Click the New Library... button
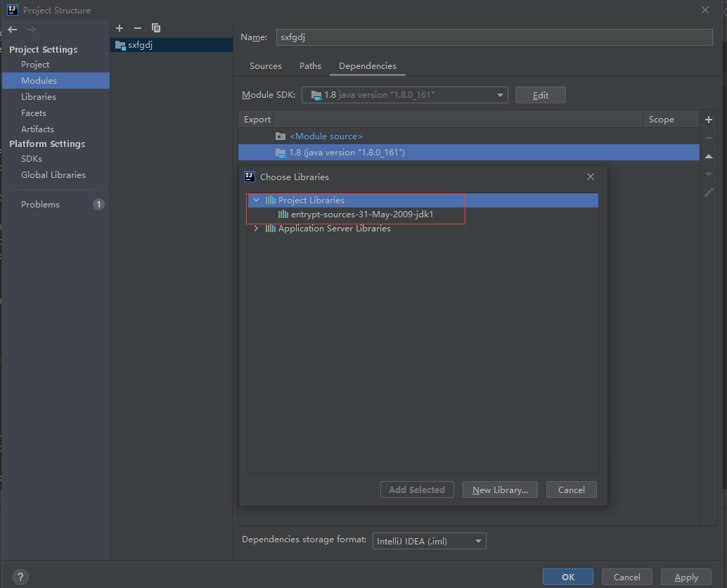727x588 pixels. tap(500, 490)
